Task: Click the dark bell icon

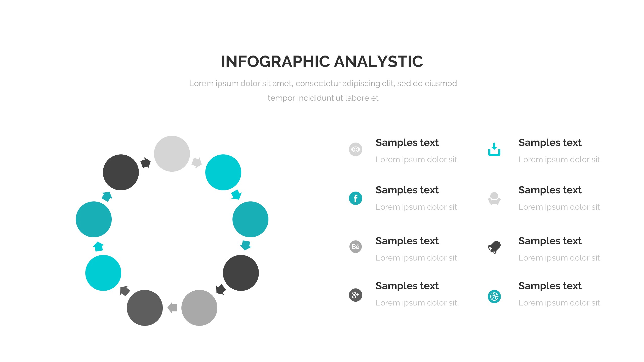Action: click(x=494, y=247)
